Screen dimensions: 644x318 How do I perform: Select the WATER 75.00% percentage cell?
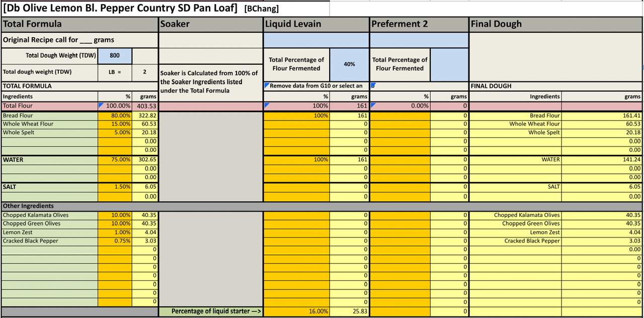[x=115, y=160]
